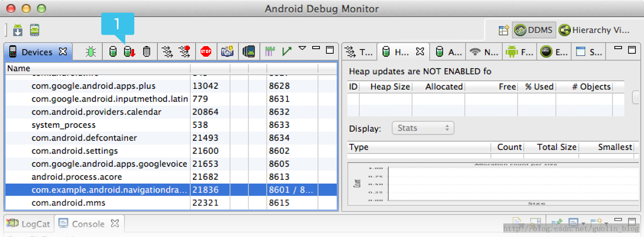Click the Screen Capture camera icon
644x237 pixels.
coord(227,52)
